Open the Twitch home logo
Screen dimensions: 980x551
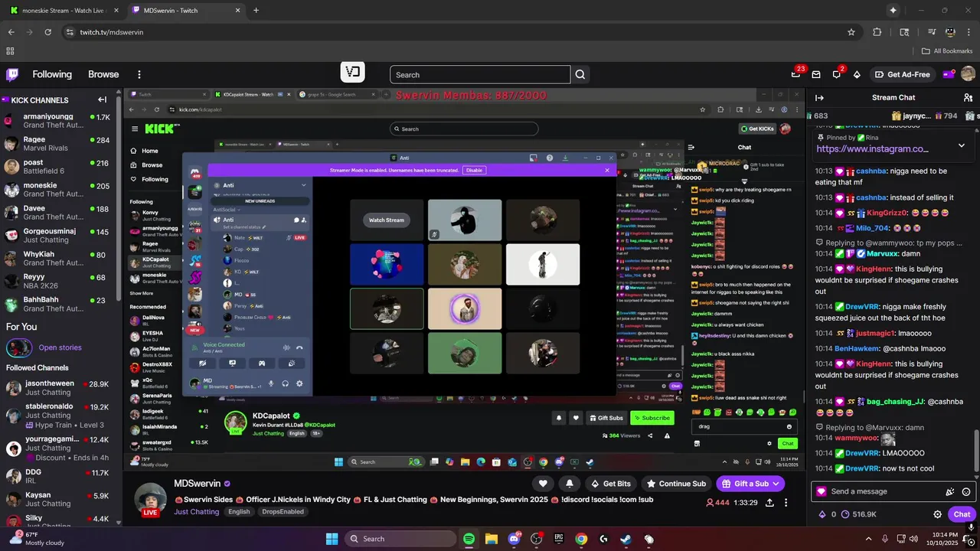(12, 74)
